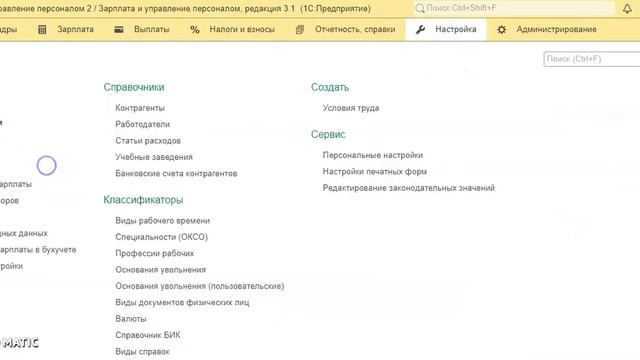Click the Создать group heading

click(x=330, y=87)
